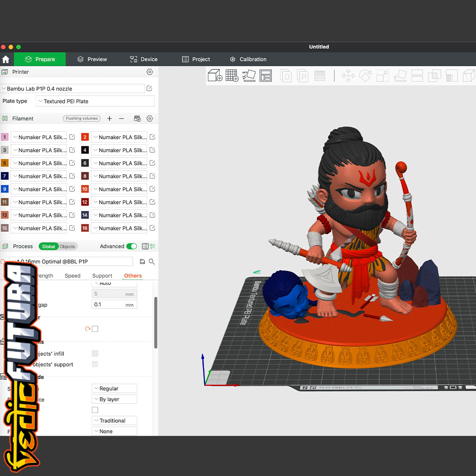Open filament 2 Numaker PLA Silk dropdown
Image resolution: width=476 pixels, height=476 pixels.
point(119,137)
